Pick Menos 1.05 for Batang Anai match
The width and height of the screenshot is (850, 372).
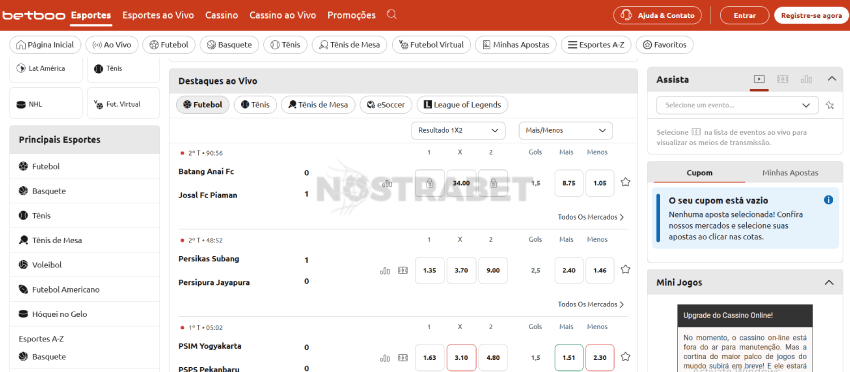click(600, 183)
